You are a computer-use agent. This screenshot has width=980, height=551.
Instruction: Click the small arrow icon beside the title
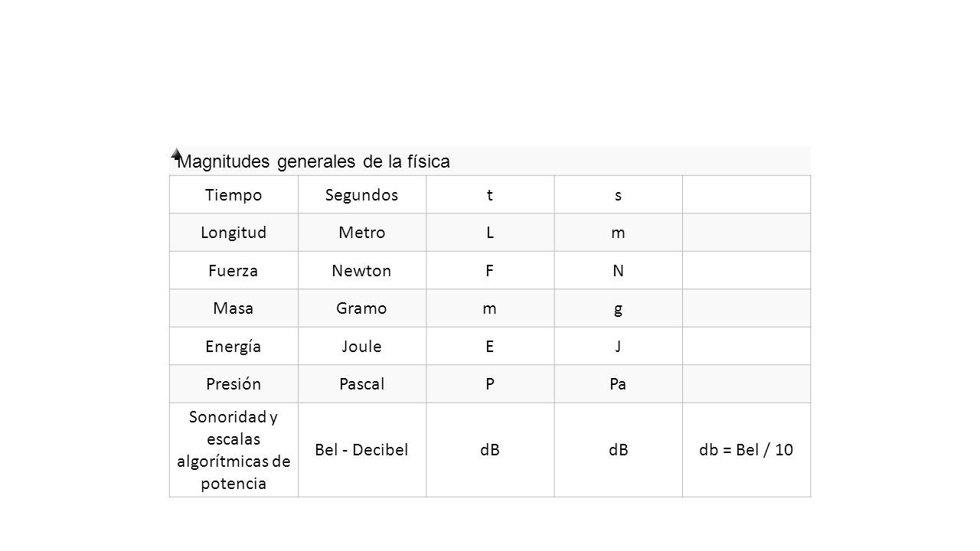pos(176,154)
